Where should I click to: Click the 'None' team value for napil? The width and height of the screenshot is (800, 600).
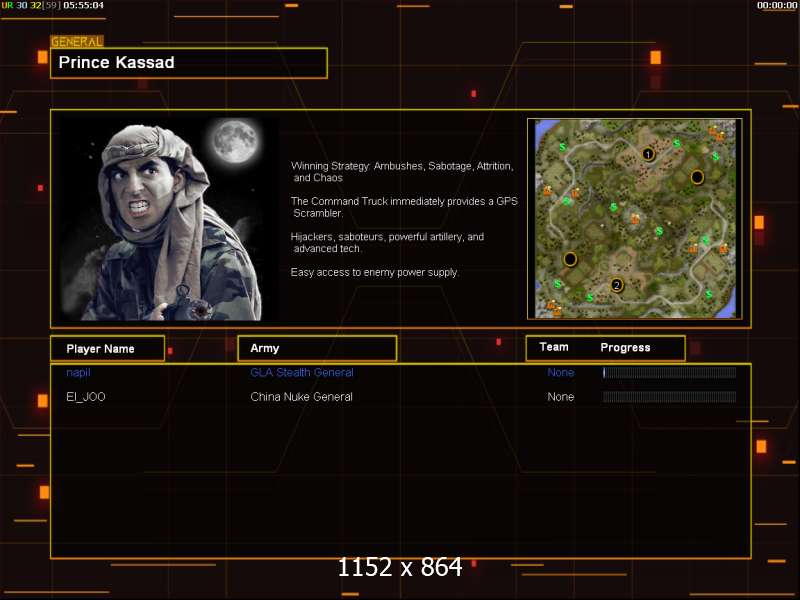tap(560, 372)
